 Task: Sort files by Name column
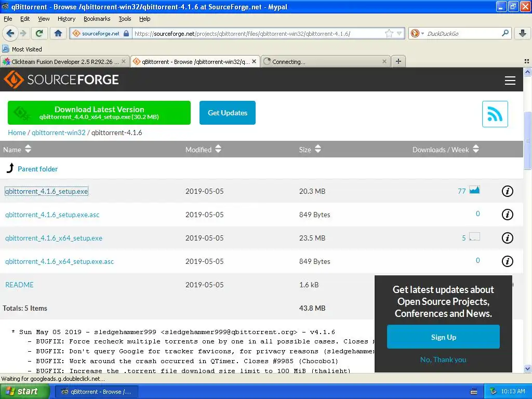point(17,149)
